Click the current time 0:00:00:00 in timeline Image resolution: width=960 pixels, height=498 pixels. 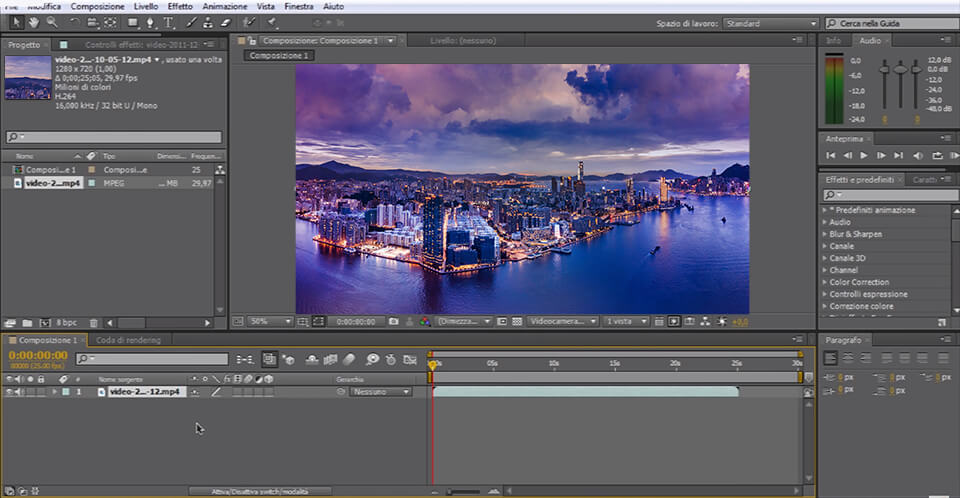[x=38, y=355]
